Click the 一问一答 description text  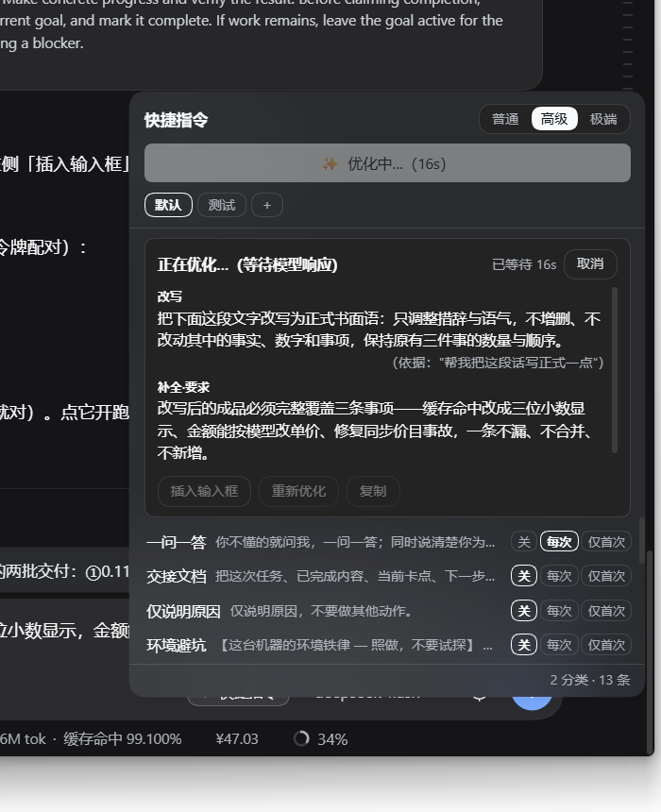(355, 542)
